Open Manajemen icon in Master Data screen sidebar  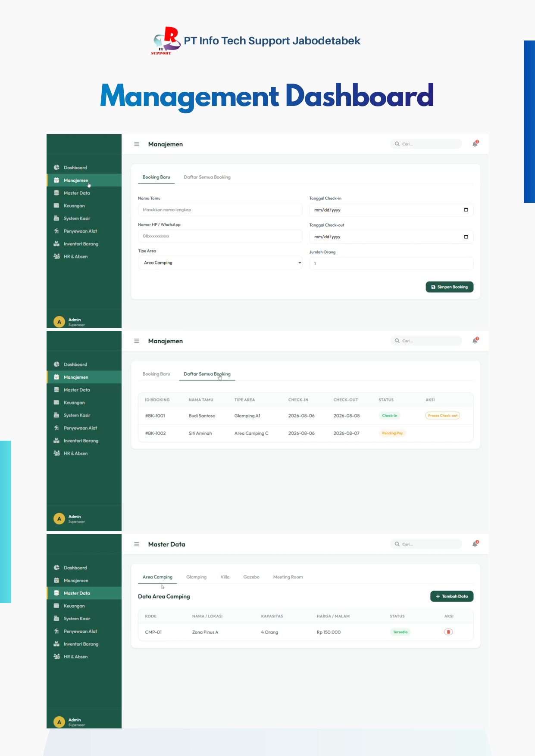[x=56, y=581]
